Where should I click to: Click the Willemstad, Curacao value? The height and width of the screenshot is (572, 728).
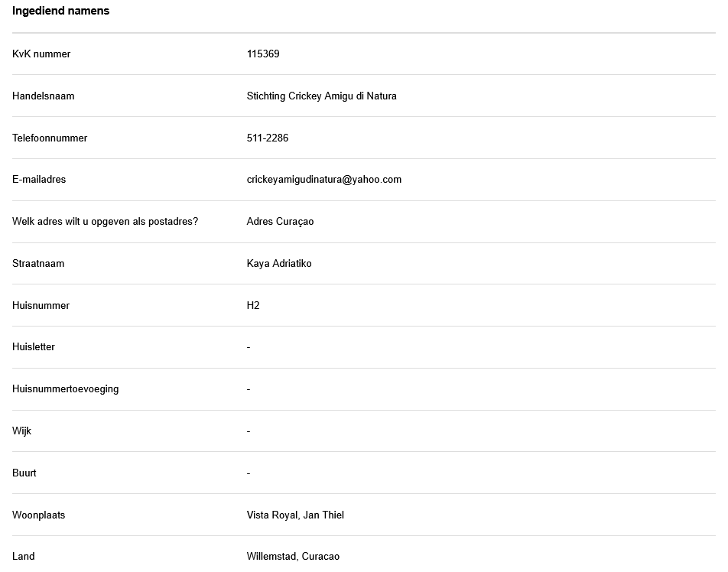pos(293,557)
